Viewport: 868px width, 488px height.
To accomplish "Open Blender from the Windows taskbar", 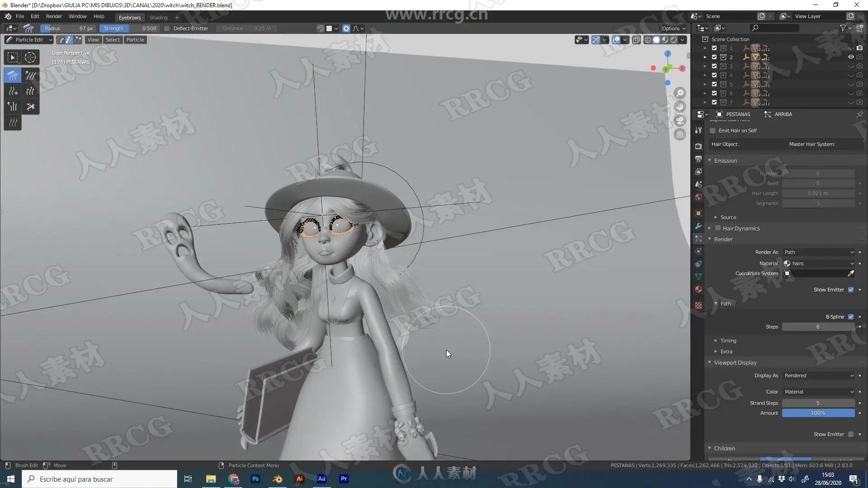I will tap(278, 479).
